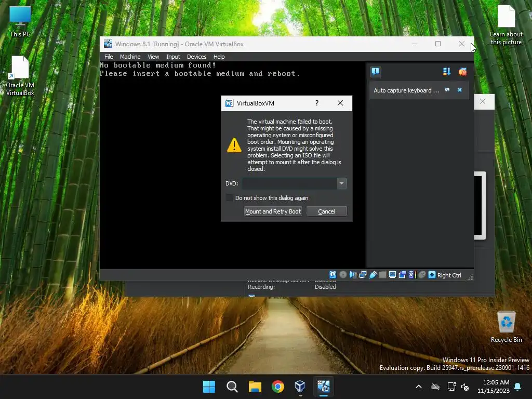Click the Cancel button in dialog
This screenshot has width=532, height=399.
pos(326,211)
